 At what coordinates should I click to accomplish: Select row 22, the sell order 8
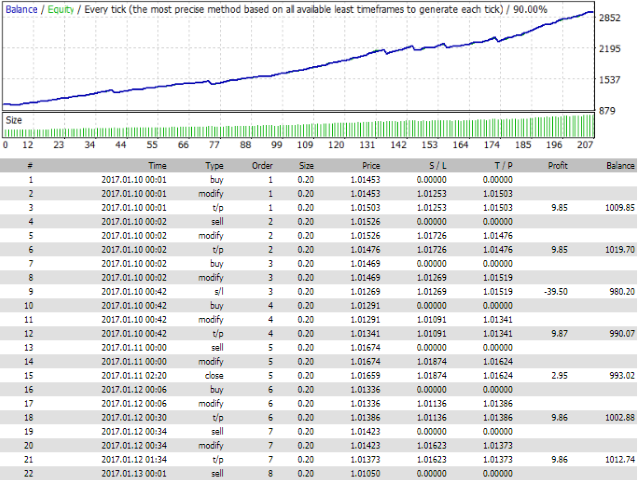pyautogui.click(x=215, y=472)
